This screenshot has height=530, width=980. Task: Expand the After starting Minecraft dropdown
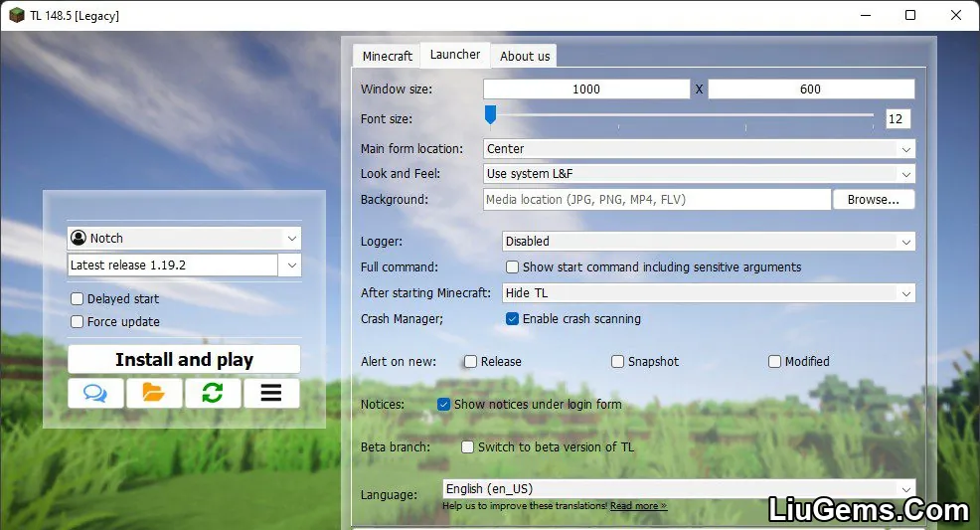pos(709,293)
